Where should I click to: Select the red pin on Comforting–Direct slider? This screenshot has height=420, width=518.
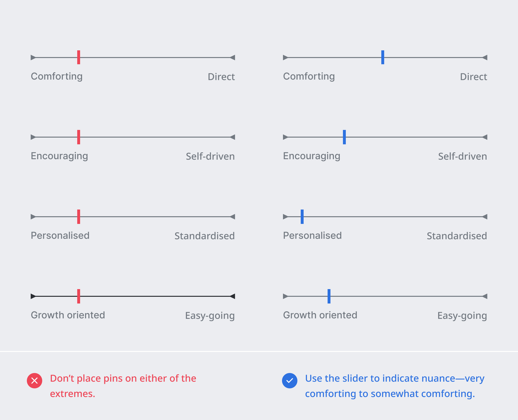79,57
